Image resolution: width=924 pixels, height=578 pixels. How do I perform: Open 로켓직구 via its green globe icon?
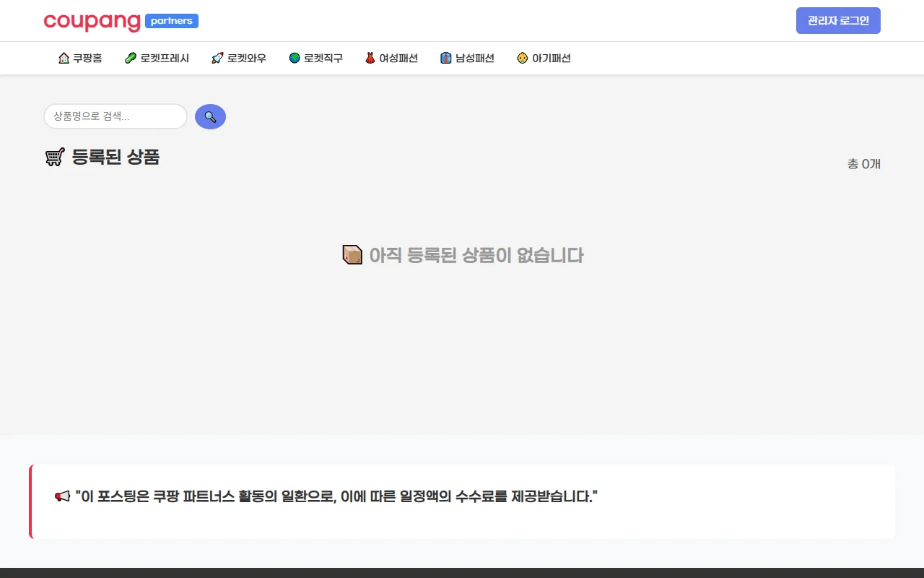(295, 58)
